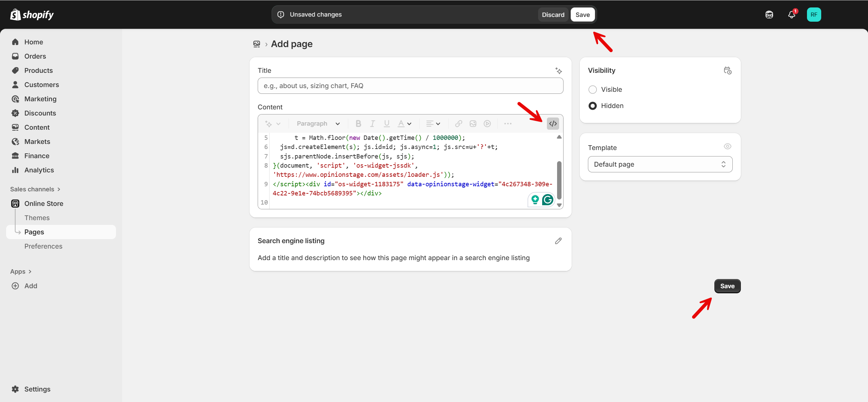Click the code editor vertical scrollbar thumb
The image size is (868, 402).
[559, 180]
